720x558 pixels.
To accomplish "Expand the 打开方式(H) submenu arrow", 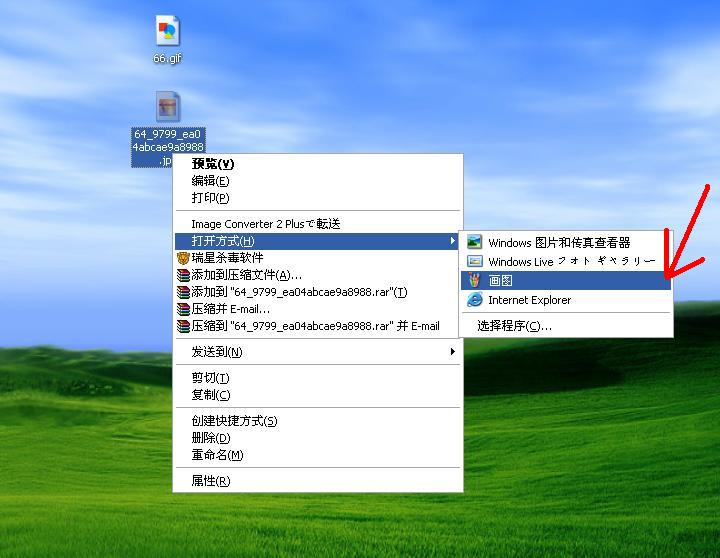I will (453, 241).
